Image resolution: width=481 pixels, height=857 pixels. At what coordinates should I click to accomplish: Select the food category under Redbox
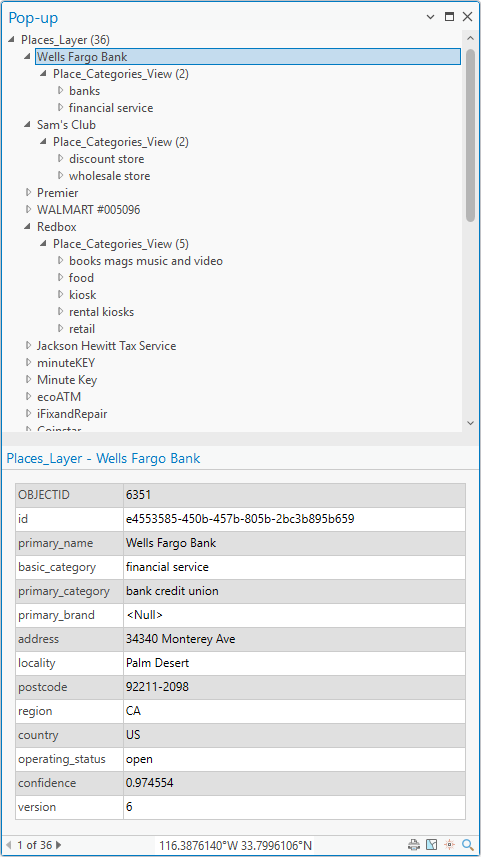click(81, 278)
